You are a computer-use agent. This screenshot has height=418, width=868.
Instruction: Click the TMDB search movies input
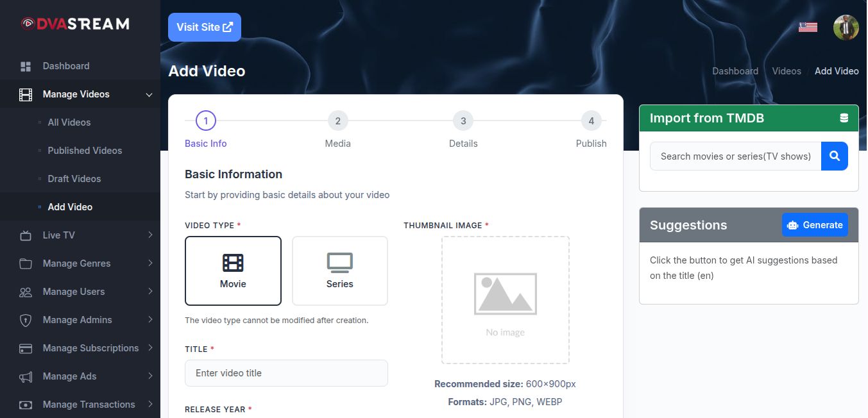pyautogui.click(x=736, y=156)
